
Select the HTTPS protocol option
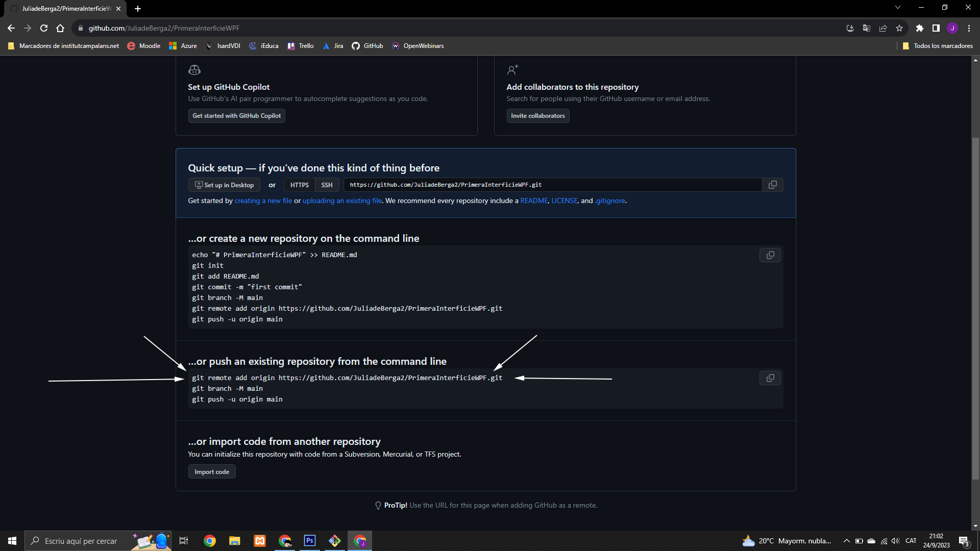tap(299, 185)
